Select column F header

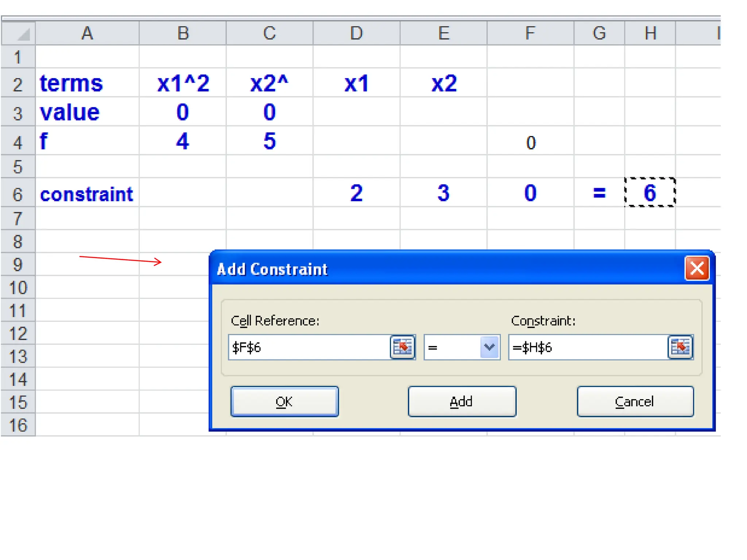530,33
